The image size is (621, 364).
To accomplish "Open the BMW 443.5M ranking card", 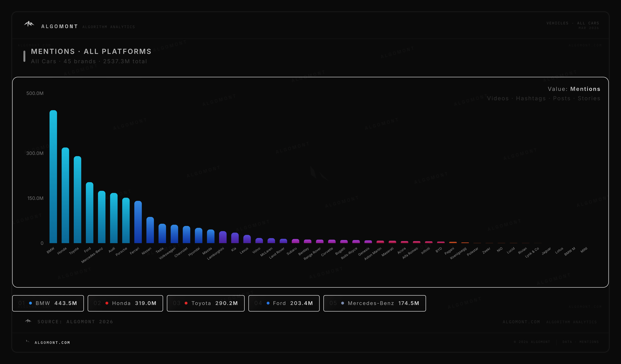I will [48, 303].
